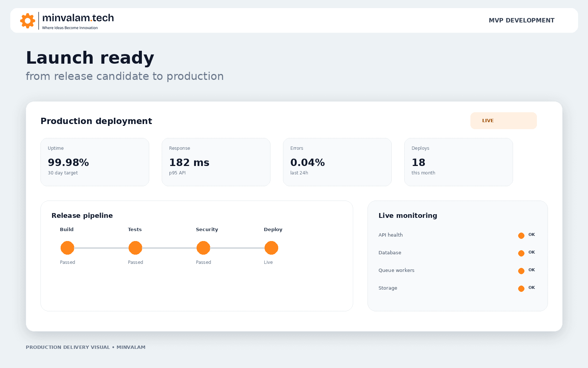Image resolution: width=588 pixels, height=368 pixels.
Task: Select the Response 182 ms value
Action: coord(189,162)
